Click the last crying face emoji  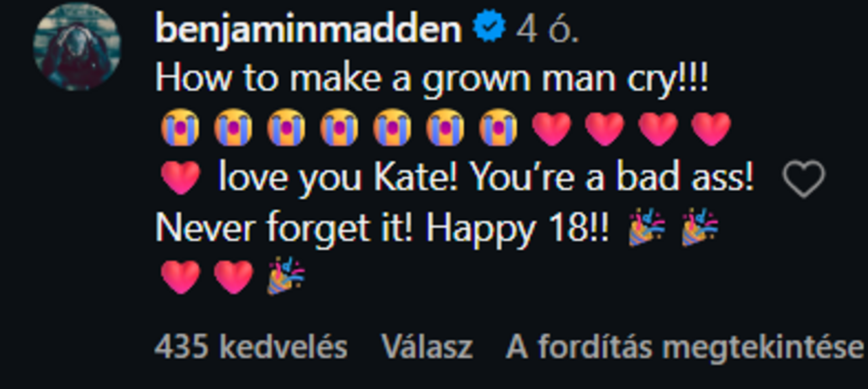tap(498, 129)
